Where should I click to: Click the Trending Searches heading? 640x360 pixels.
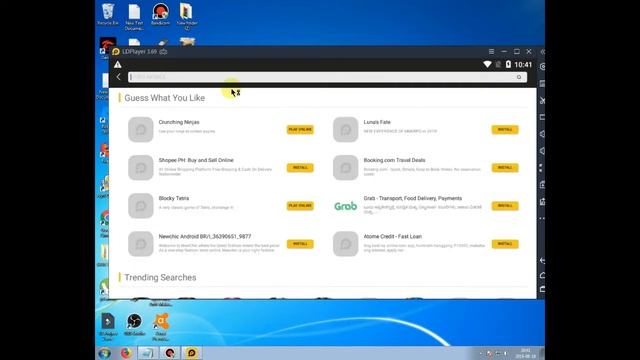point(160,278)
